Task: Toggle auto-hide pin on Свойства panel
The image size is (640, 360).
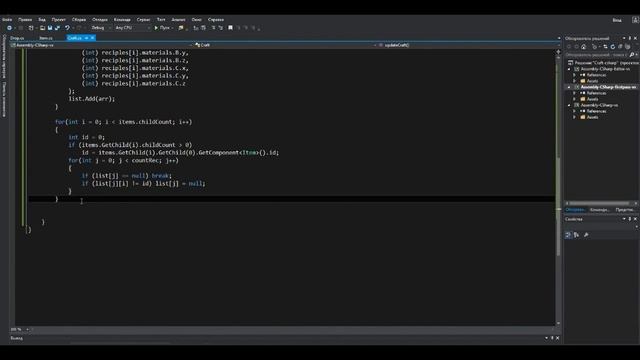Action: [x=629, y=219]
